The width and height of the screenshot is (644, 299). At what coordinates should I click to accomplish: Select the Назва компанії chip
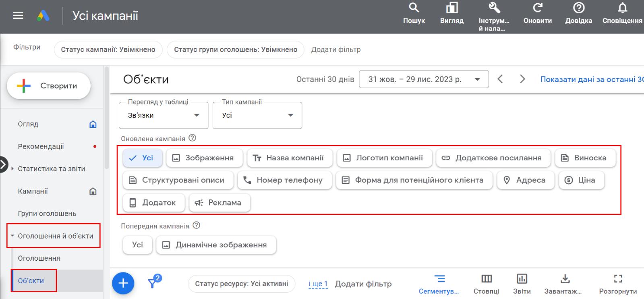[x=290, y=158]
